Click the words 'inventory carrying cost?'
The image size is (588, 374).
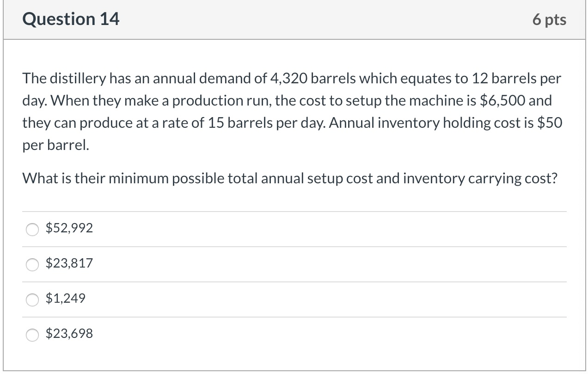pos(480,178)
